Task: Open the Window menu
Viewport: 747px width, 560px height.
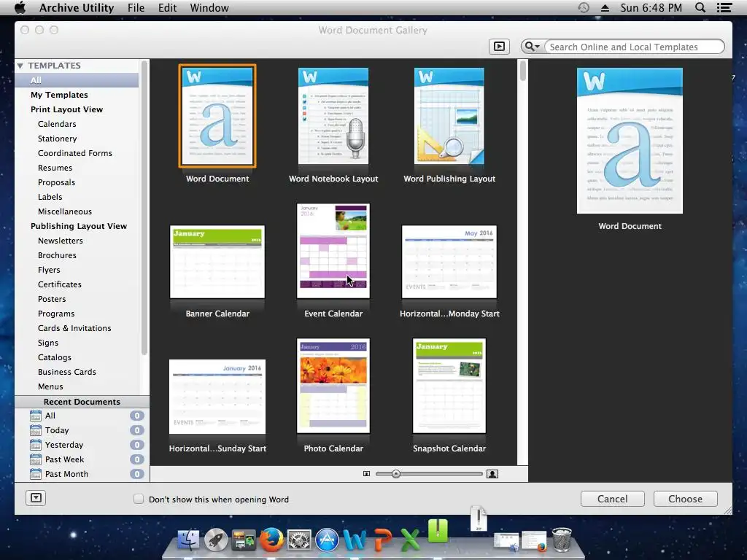Action: click(209, 7)
